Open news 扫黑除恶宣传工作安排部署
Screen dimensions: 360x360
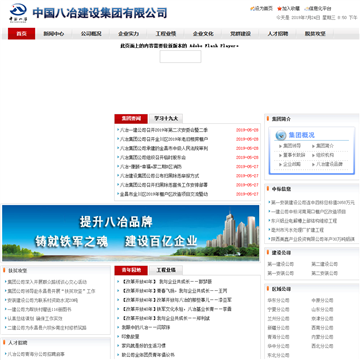pyautogui.click(x=164, y=185)
